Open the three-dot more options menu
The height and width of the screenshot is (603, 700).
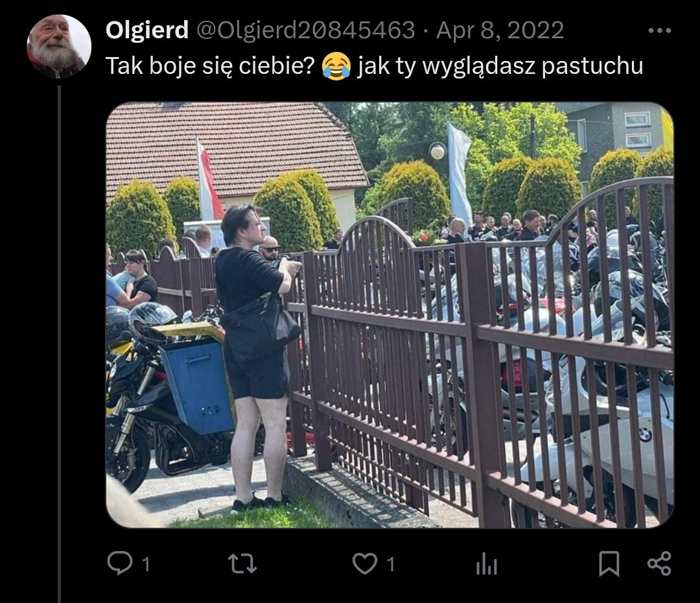659,31
